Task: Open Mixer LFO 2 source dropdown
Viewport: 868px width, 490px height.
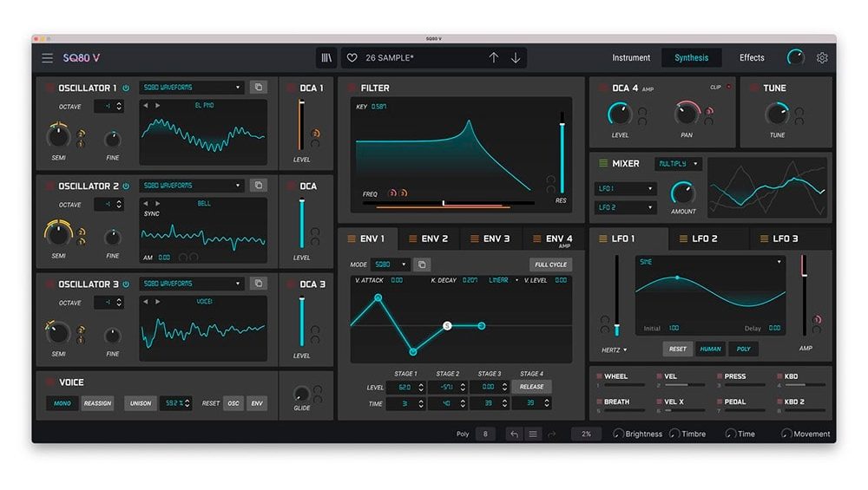Action: point(626,207)
